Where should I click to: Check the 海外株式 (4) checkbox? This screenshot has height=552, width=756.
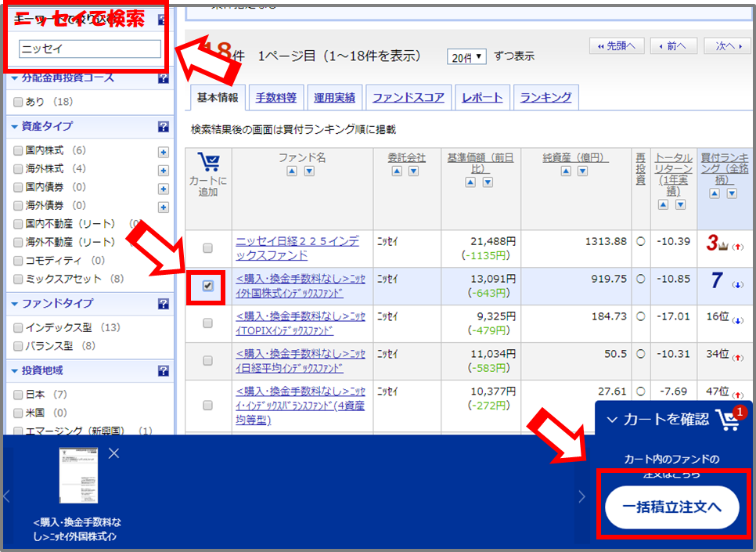coord(18,169)
